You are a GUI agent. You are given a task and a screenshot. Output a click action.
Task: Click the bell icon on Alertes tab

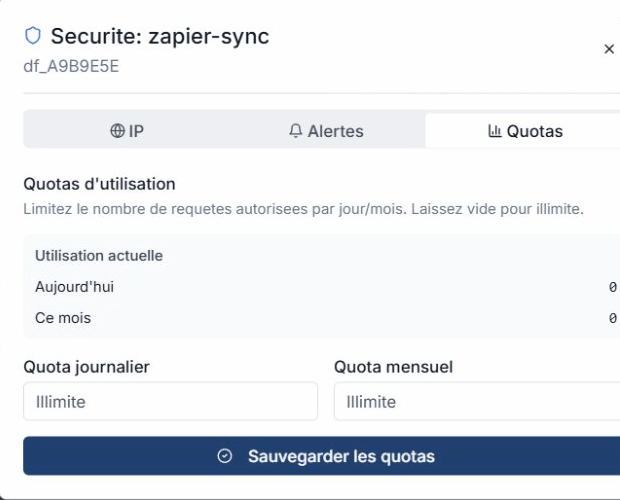(295, 131)
